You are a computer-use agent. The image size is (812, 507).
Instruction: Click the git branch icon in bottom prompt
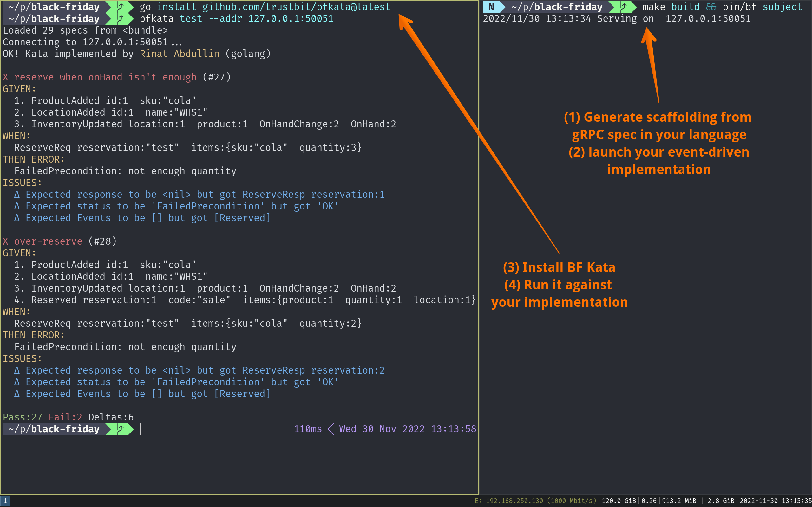(121, 429)
